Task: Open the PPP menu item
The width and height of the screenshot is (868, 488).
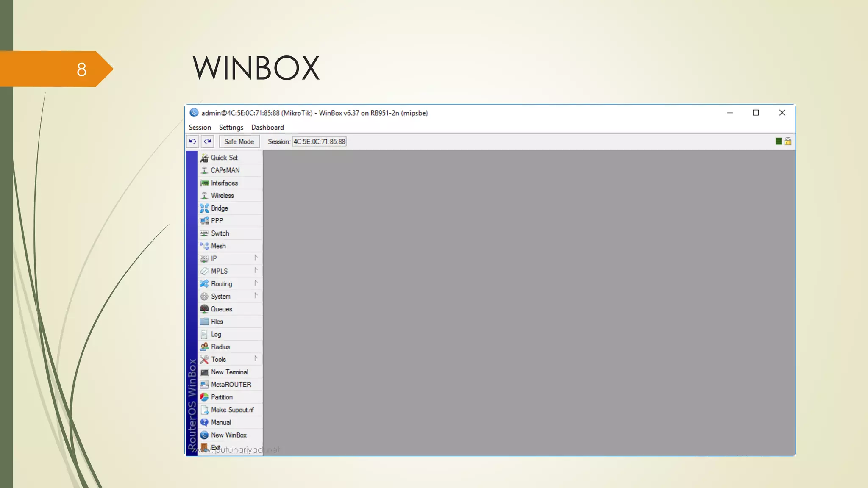Action: pos(230,221)
